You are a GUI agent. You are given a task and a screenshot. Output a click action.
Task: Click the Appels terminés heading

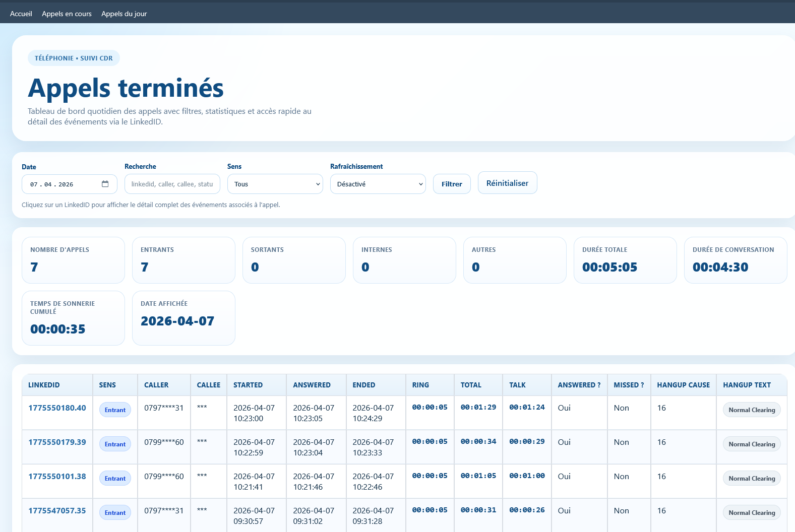(x=126, y=88)
